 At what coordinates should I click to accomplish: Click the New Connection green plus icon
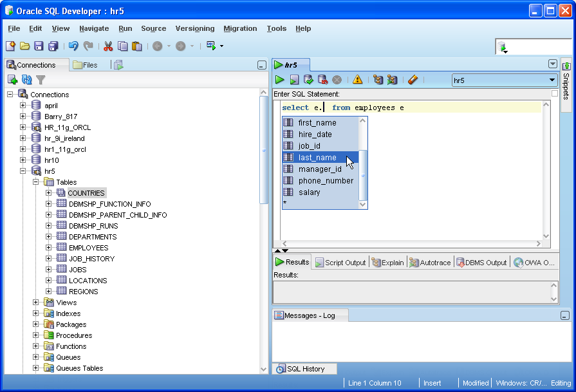click(12, 79)
